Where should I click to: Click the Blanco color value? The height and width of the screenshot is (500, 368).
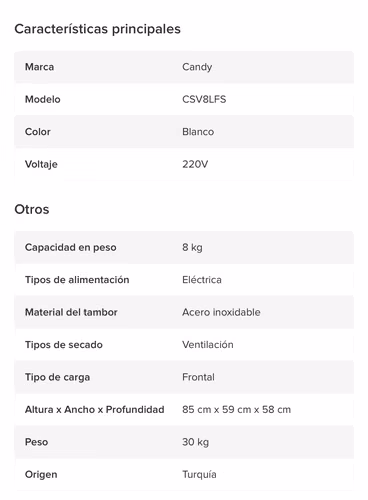coord(198,132)
